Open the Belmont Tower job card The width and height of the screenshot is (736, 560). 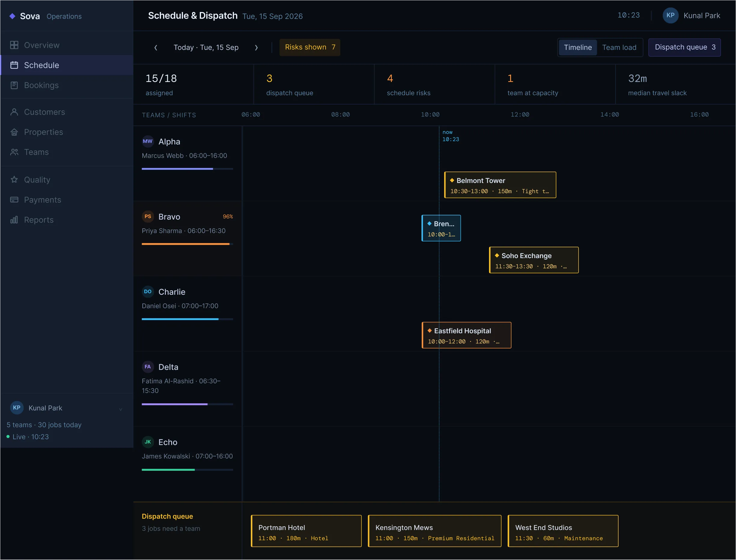500,185
